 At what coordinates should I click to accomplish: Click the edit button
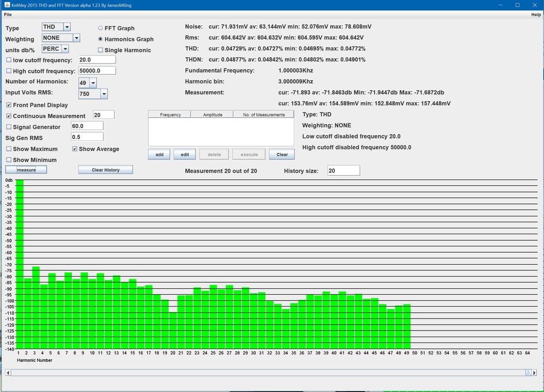[185, 154]
